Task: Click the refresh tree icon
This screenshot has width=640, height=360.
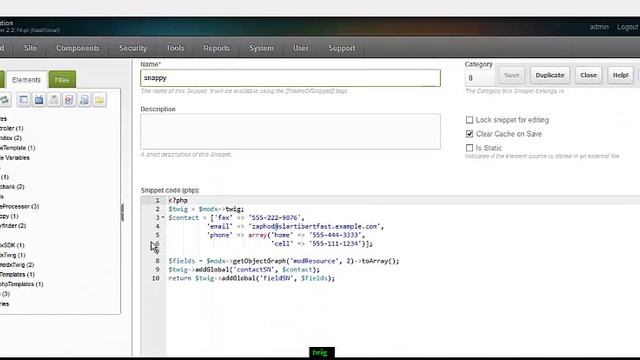Action: [4, 100]
